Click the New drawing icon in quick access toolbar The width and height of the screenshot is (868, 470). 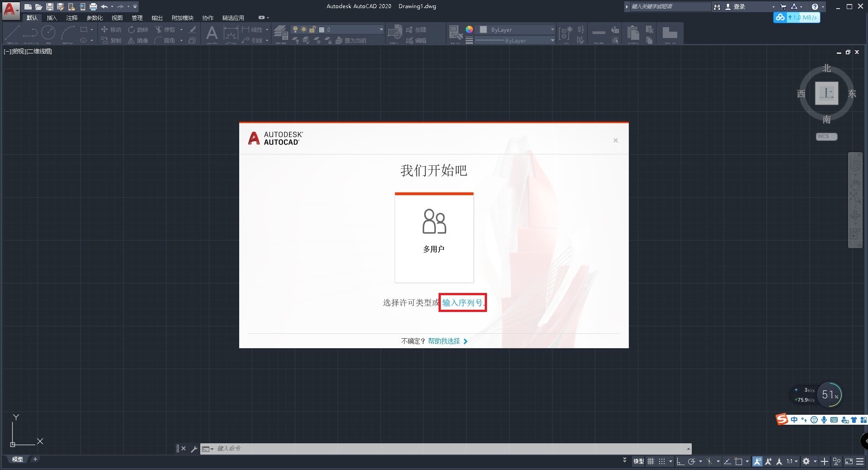click(x=28, y=7)
